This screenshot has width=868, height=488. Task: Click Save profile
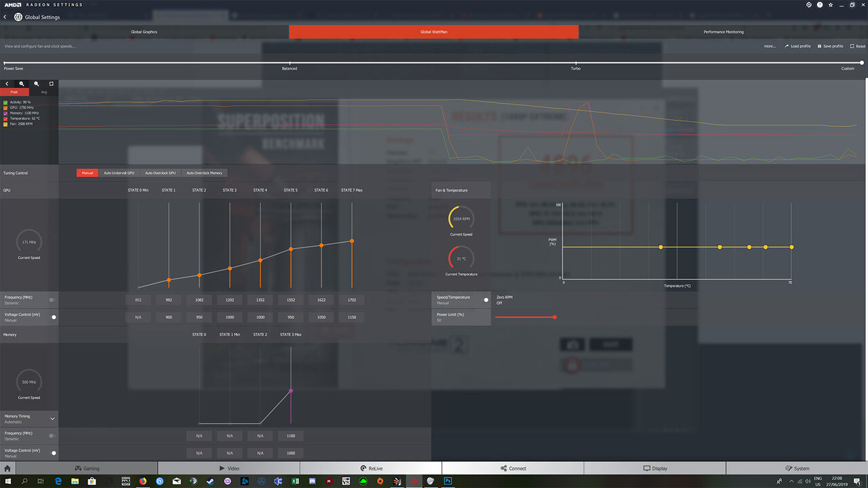coord(830,46)
